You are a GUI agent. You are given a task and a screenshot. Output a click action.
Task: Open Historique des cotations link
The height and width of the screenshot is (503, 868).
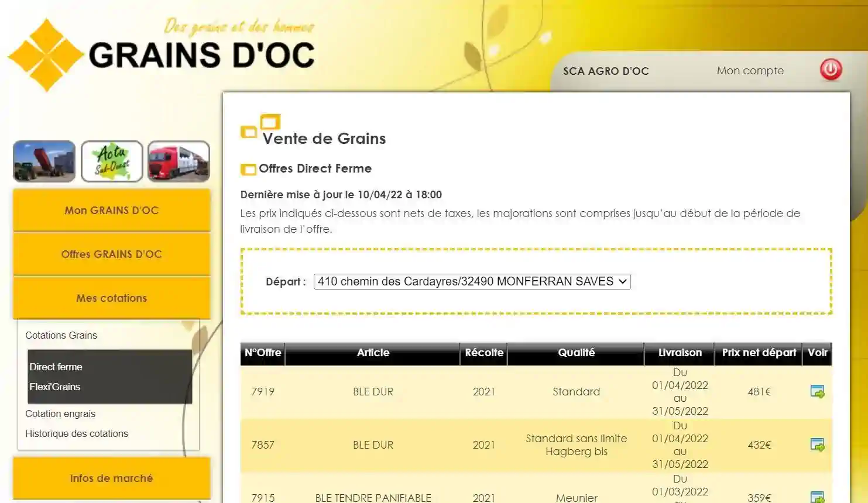pos(77,433)
